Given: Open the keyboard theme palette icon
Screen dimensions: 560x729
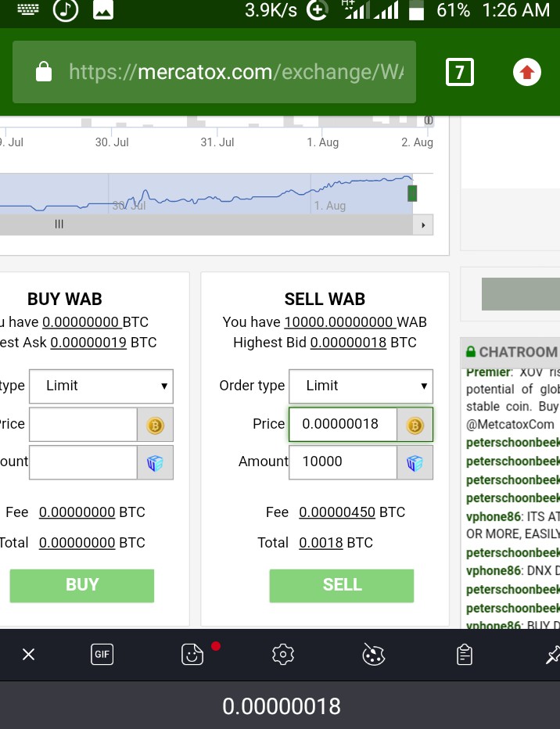Looking at the screenshot, I should pos(373,655).
